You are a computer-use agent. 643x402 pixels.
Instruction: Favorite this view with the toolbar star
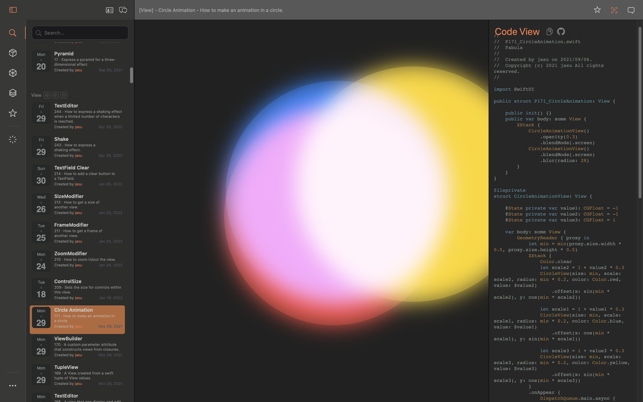(597, 10)
